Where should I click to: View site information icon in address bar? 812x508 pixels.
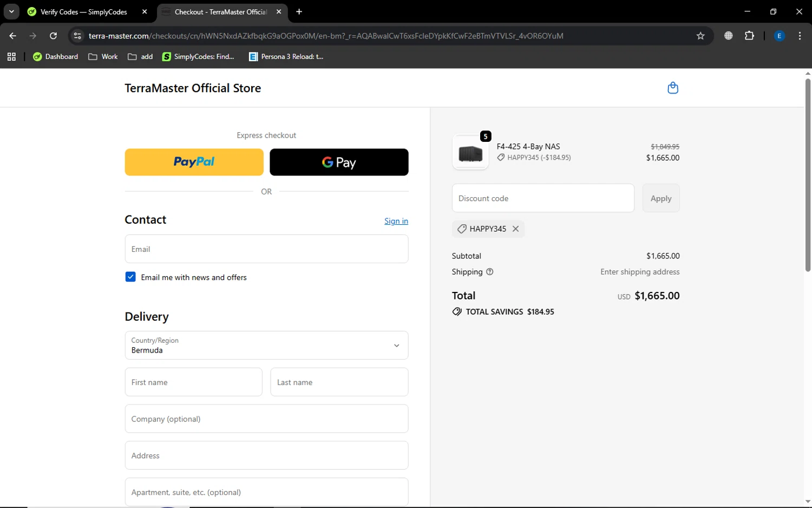click(x=77, y=36)
